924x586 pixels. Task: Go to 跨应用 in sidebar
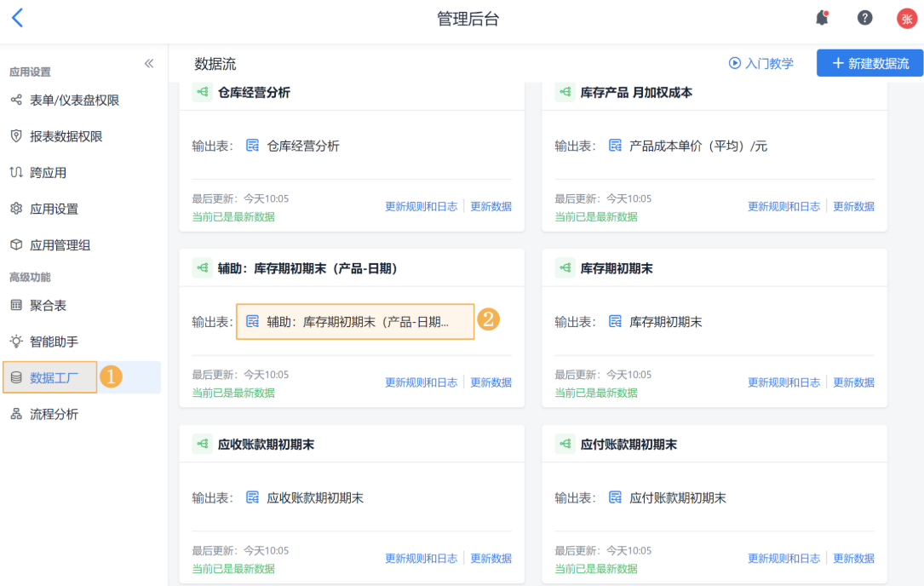point(48,173)
